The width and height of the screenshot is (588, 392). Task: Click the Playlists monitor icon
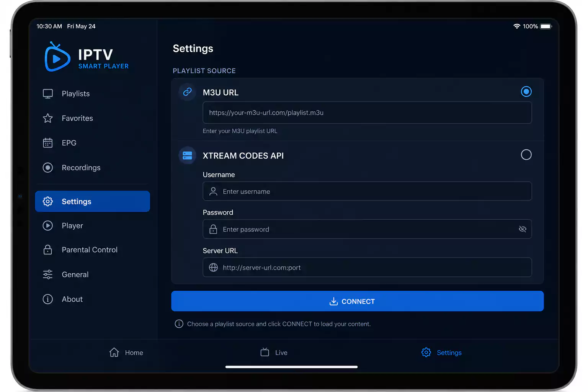(48, 94)
